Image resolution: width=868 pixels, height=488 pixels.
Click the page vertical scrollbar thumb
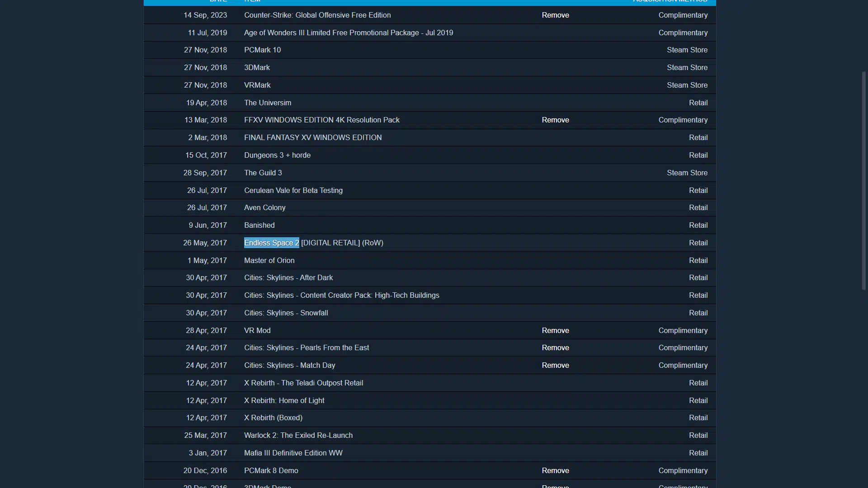point(863,181)
